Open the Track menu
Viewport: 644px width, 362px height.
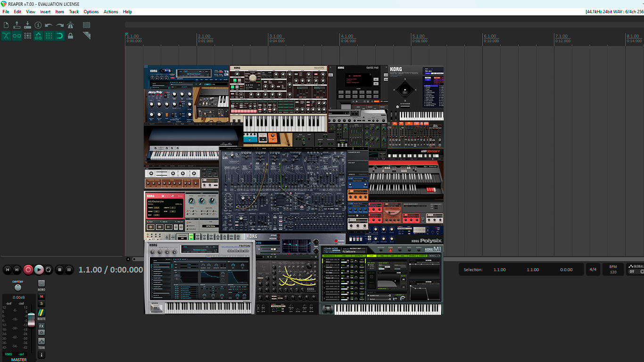point(74,12)
